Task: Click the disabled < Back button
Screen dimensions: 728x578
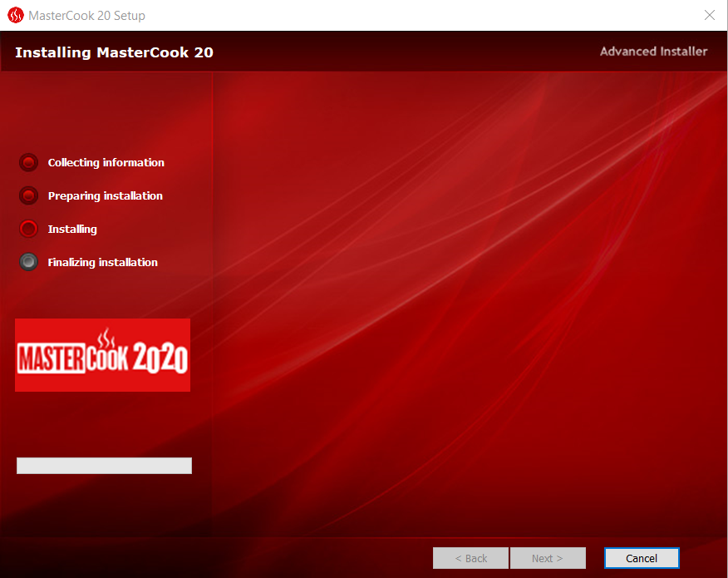Action: click(470, 558)
